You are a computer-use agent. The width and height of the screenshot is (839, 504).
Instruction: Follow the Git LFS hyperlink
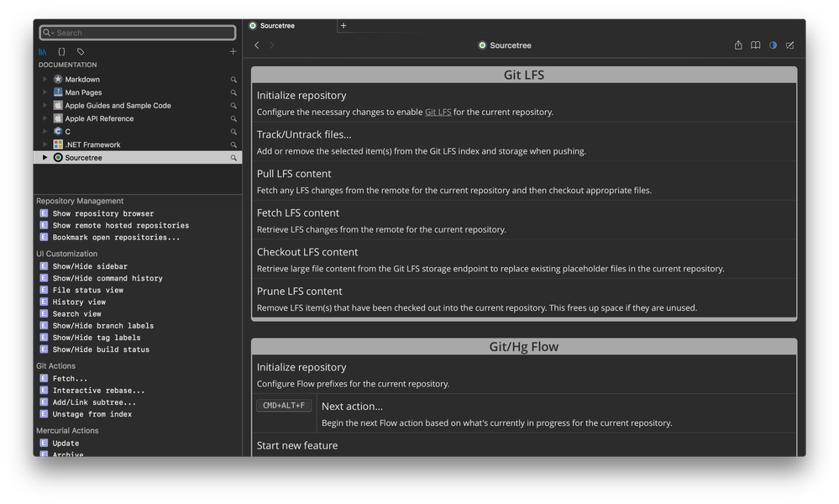point(438,112)
